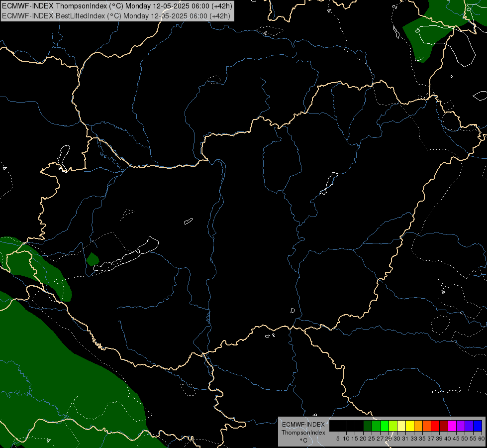This screenshot has width=487, height=448.
Task: Click legend scale value 5
Action: [x=338, y=439]
